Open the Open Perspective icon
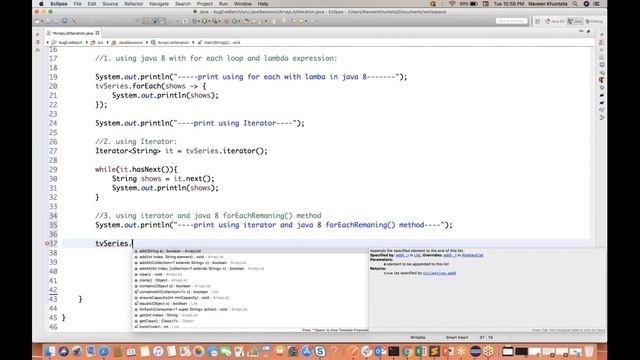 tap(538, 21)
